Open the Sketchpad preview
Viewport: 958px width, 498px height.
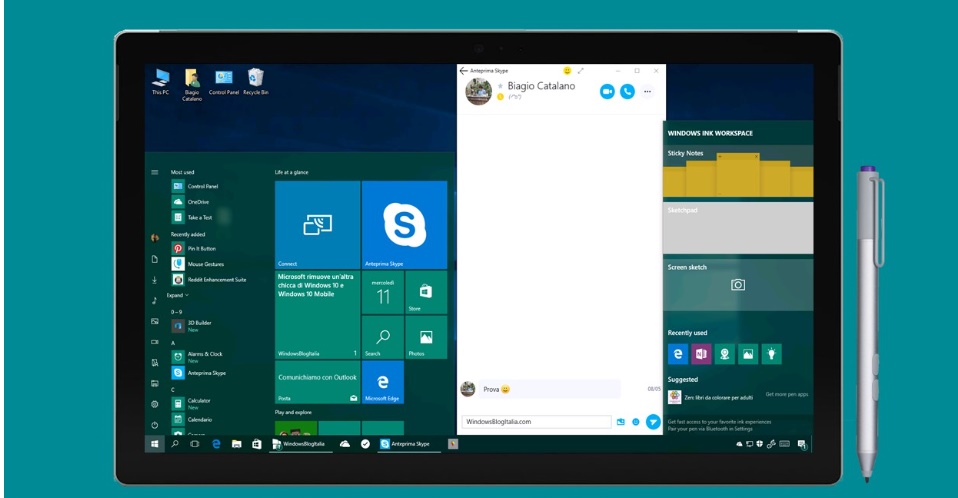(x=738, y=228)
